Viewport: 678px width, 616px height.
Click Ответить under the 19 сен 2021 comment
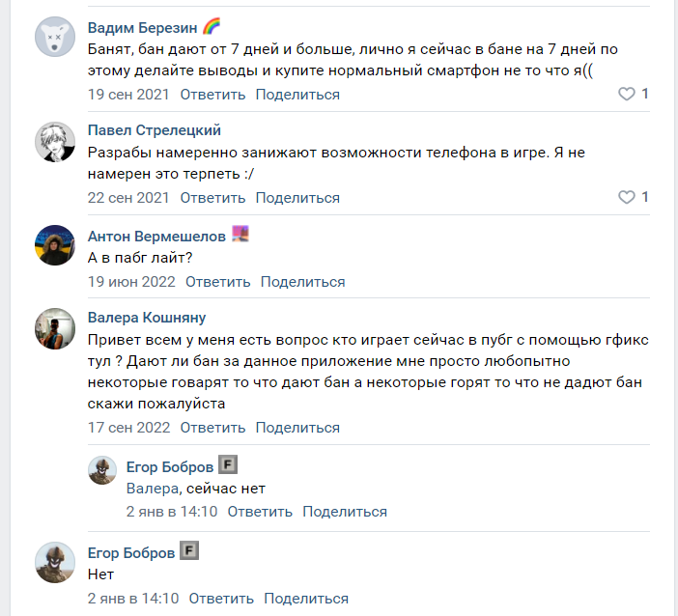coord(212,95)
